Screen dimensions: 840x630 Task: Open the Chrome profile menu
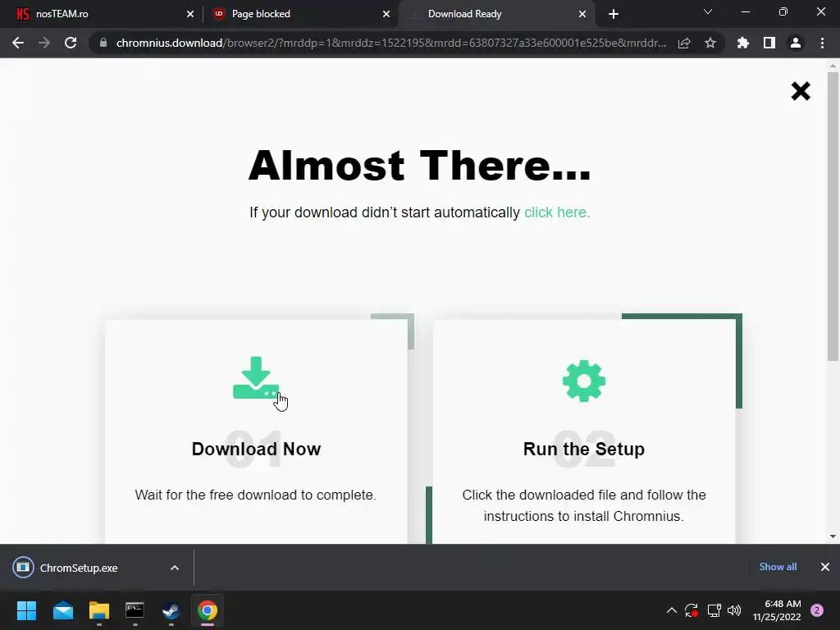[796, 43]
